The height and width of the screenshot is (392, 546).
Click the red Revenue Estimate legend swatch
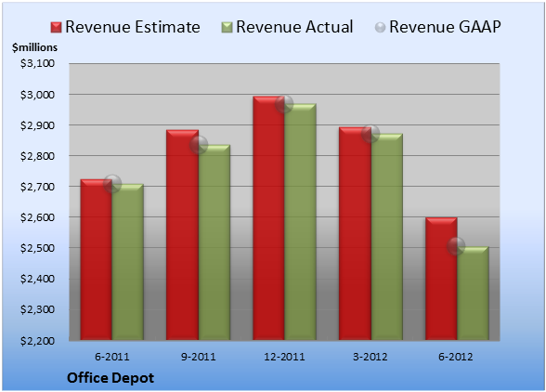pyautogui.click(x=56, y=28)
